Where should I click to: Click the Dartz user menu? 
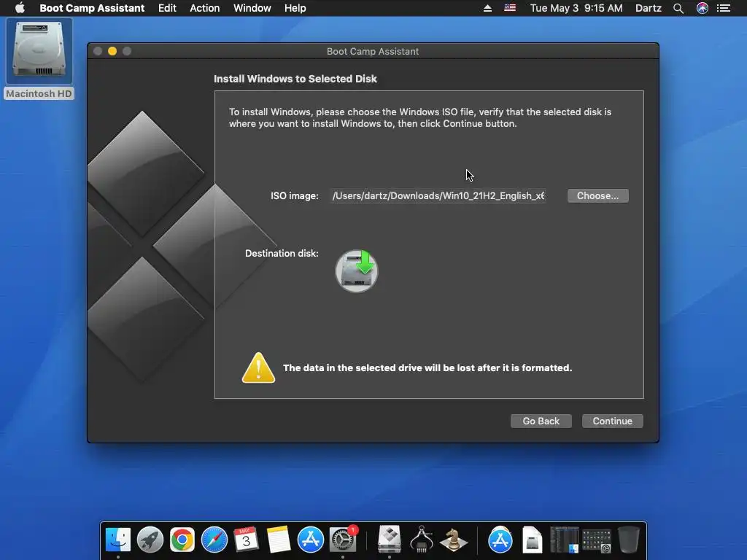coord(649,8)
